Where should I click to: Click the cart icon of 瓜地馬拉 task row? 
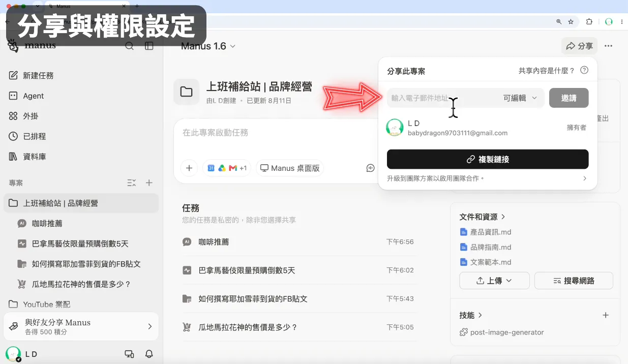(187, 327)
